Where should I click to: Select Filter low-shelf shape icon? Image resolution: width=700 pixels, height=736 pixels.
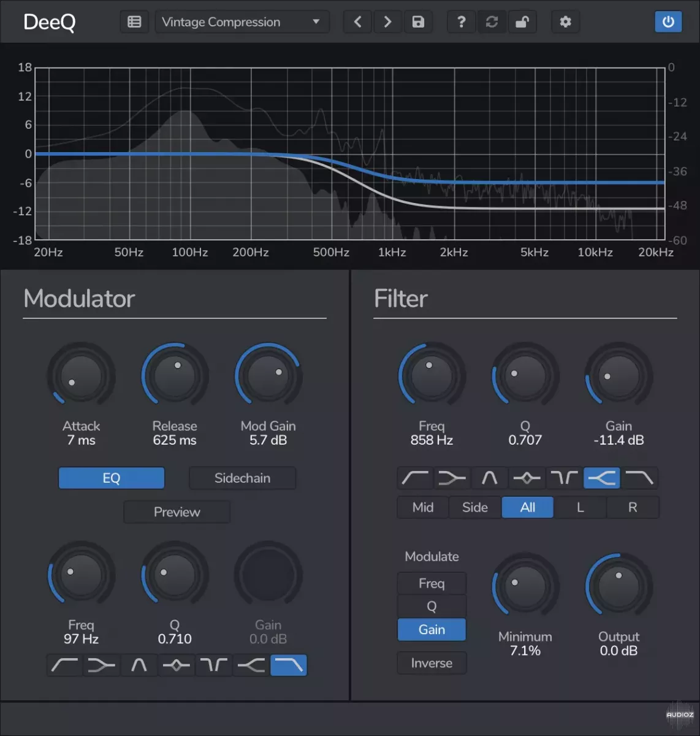click(x=452, y=478)
